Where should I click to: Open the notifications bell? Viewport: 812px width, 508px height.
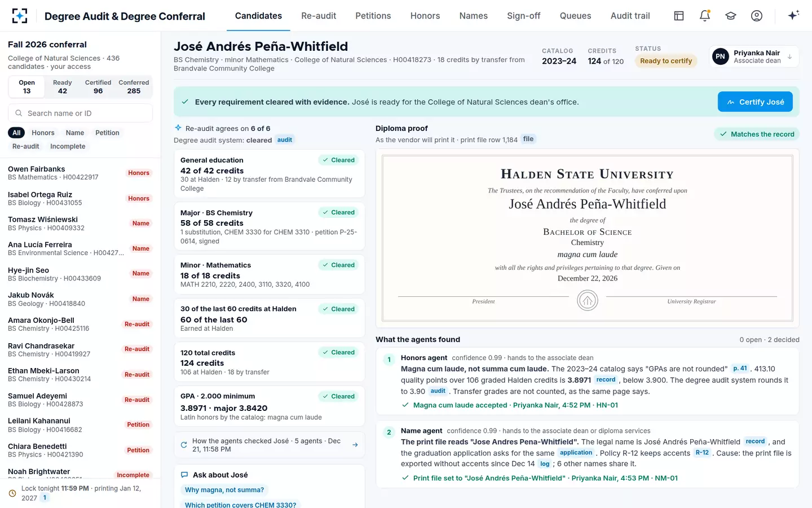[705, 16]
